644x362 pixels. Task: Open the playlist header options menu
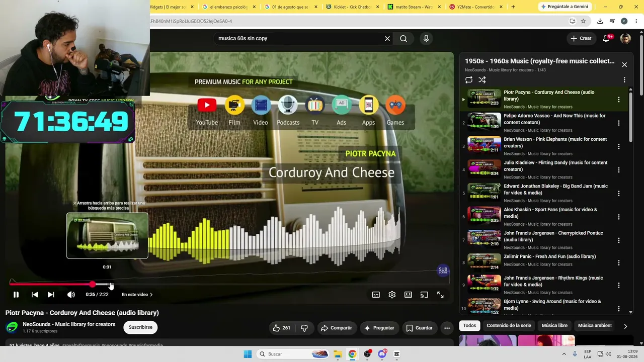pyautogui.click(x=624, y=80)
